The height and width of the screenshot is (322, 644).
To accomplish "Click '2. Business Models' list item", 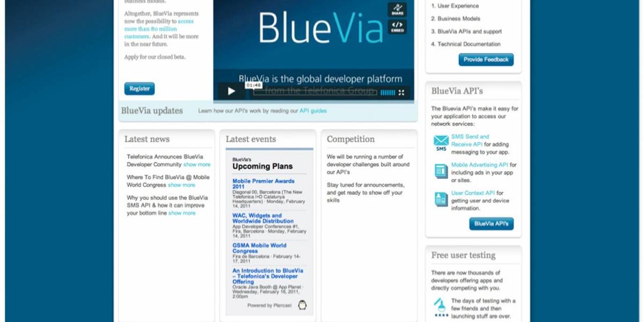I will (456, 19).
